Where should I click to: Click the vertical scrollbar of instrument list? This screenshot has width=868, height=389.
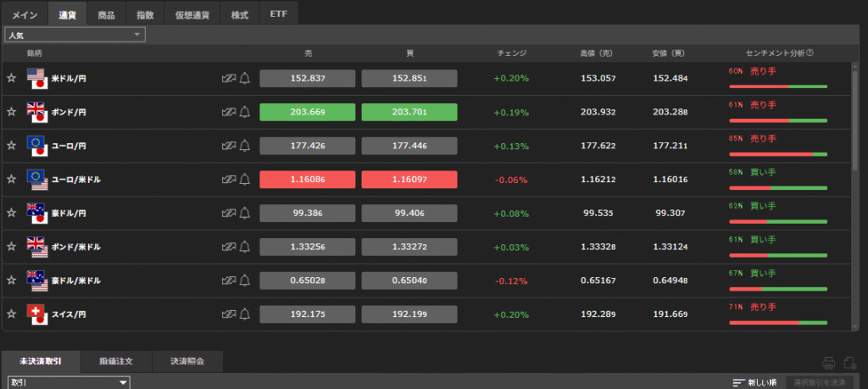(x=854, y=119)
